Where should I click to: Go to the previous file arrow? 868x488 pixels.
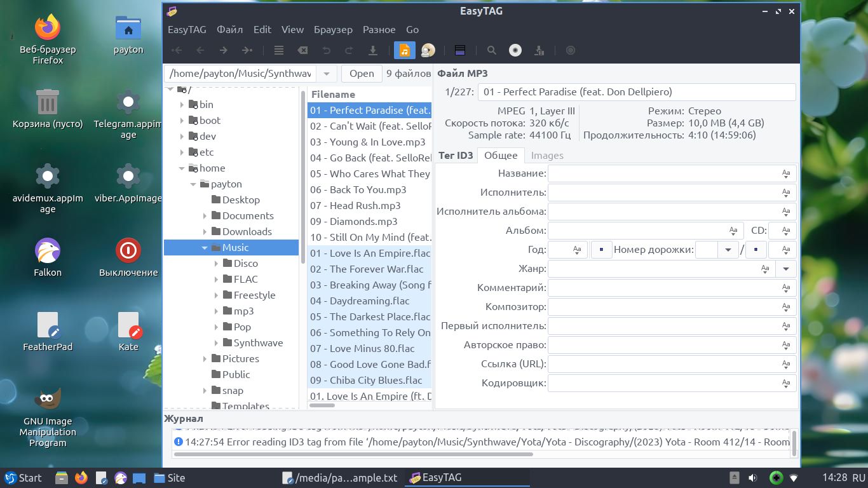click(x=200, y=50)
